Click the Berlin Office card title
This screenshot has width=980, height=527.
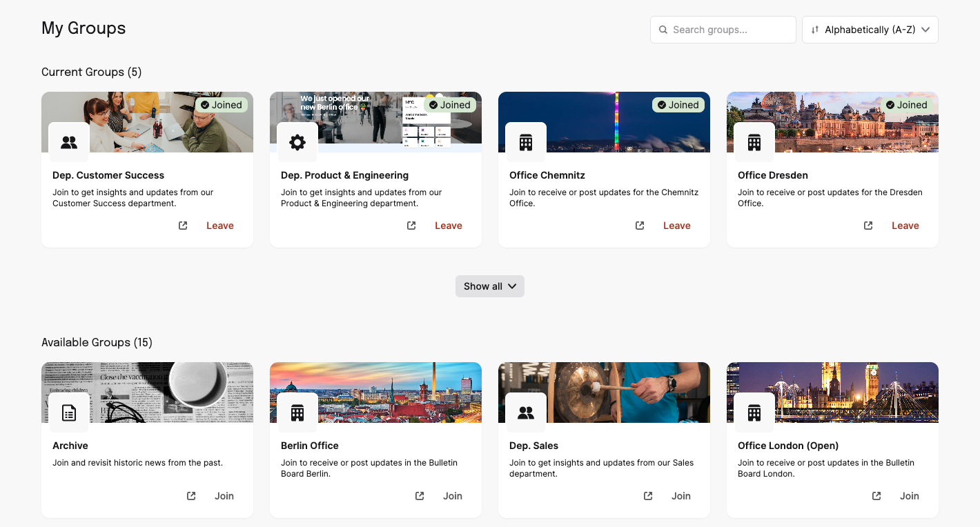310,446
